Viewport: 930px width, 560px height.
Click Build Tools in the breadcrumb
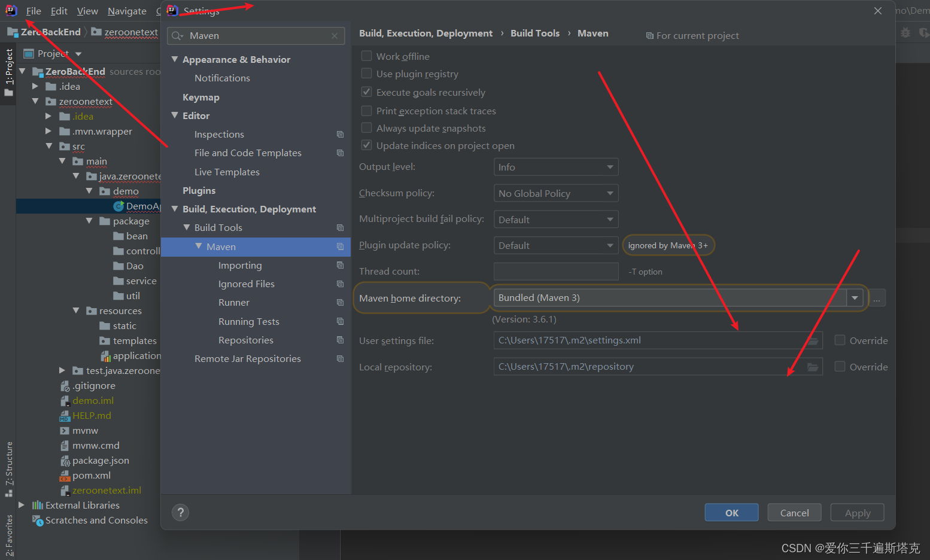535,34
